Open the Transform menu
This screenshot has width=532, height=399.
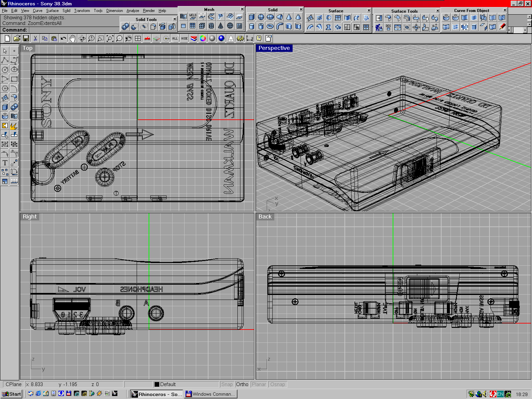(x=82, y=11)
